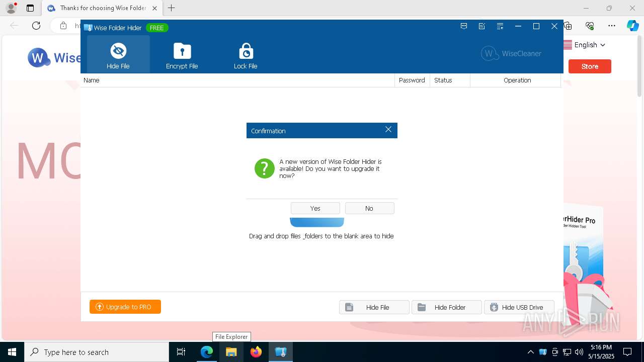Open the network icon in system tray

(x=567, y=352)
